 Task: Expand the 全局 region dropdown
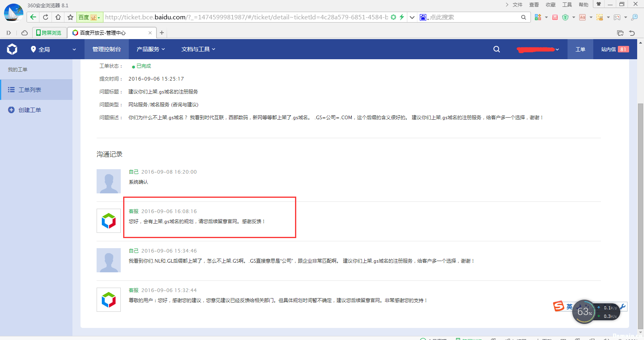74,50
